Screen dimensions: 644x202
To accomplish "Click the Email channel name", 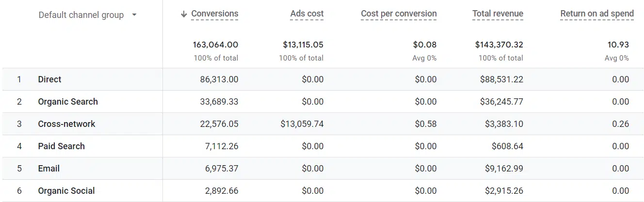I will tap(49, 169).
